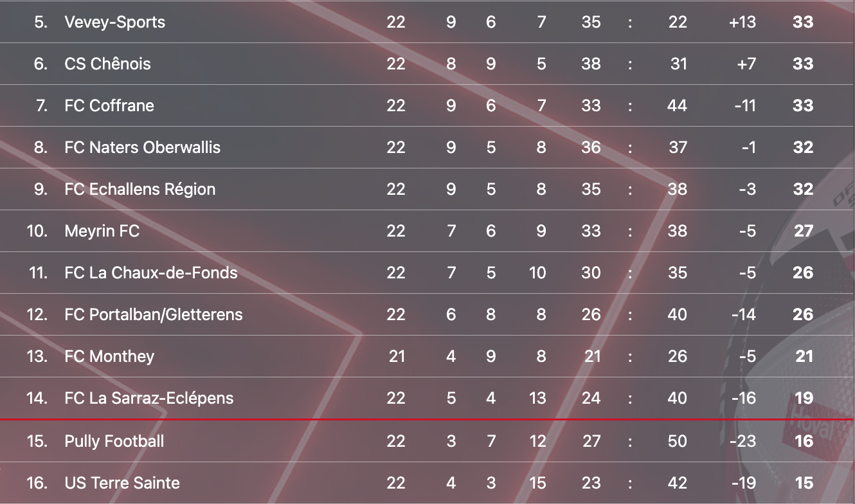This screenshot has height=504, width=855.
Task: Open FC Echallens Région team page
Action: 139,189
